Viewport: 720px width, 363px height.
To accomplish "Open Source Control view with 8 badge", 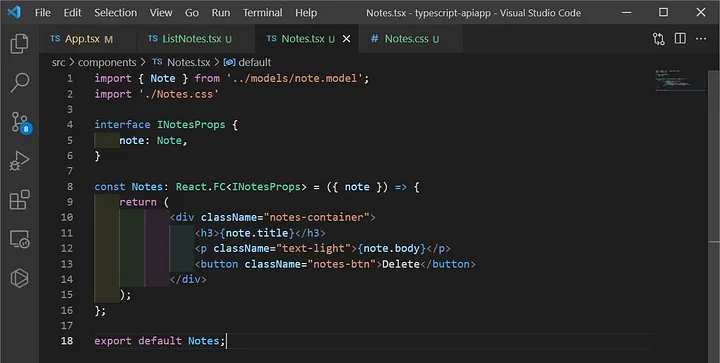I will (x=20, y=122).
